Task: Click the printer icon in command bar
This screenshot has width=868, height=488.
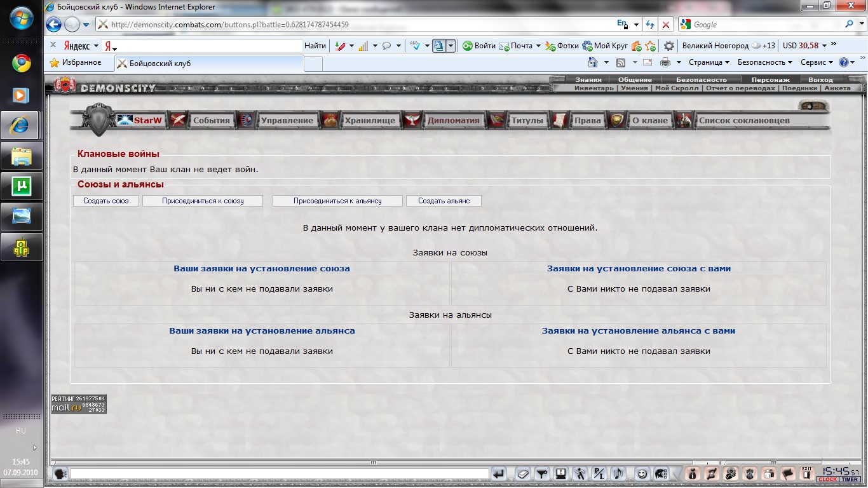Action: tap(665, 62)
